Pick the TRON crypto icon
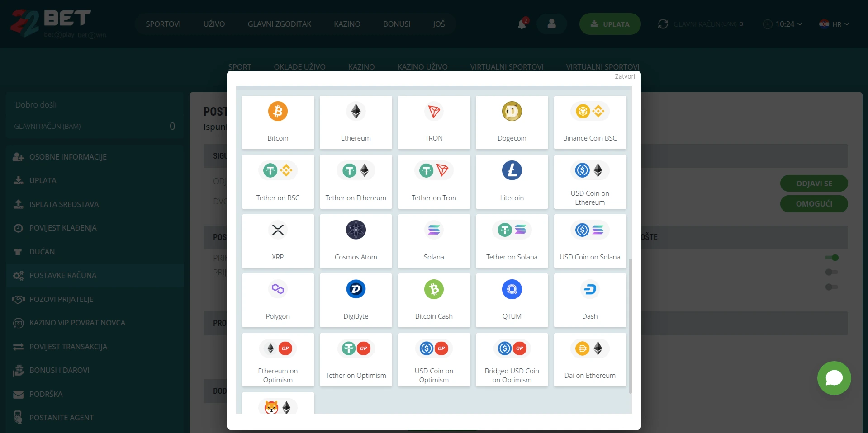Screen dimensions: 868x433 click(433, 112)
